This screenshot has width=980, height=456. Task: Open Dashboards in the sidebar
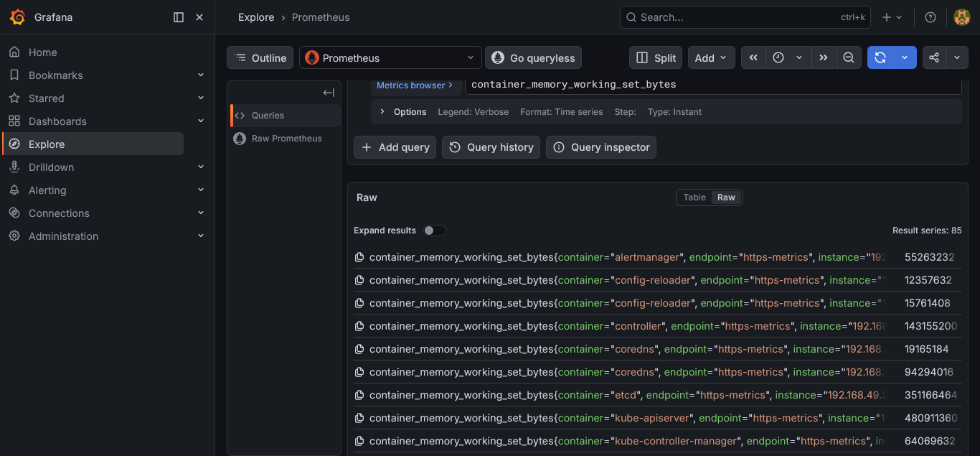pos(57,121)
